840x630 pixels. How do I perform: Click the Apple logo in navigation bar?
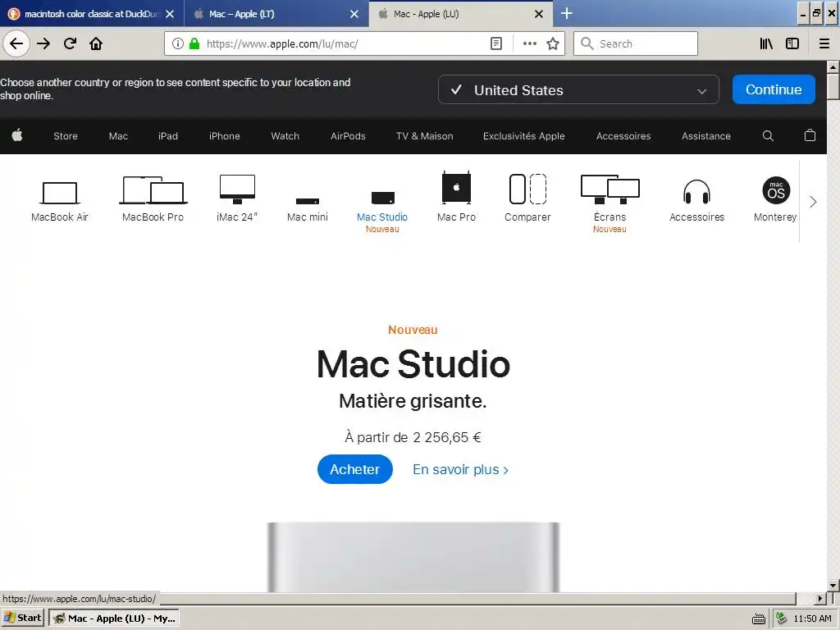click(x=17, y=135)
